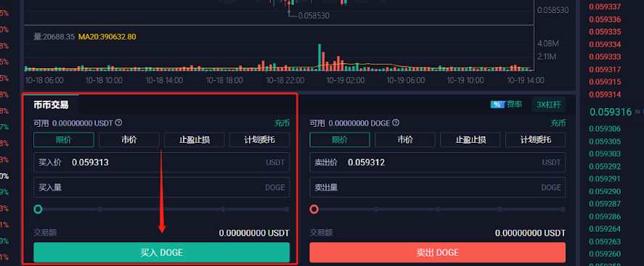Switch to 止盈止损 on sell panel
Viewport: 644px width, 266px height.
pyautogui.click(x=470, y=140)
